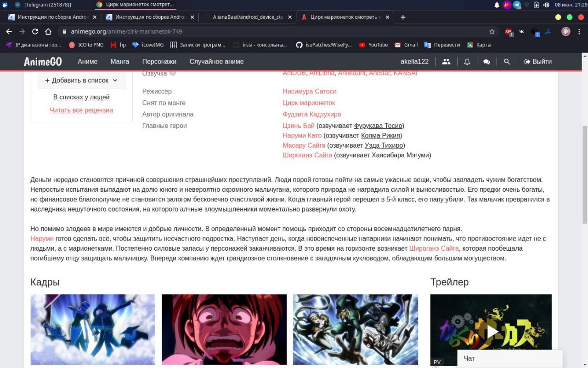Open the Персонажи menu item
This screenshot has height=368, width=588.
coord(159,62)
